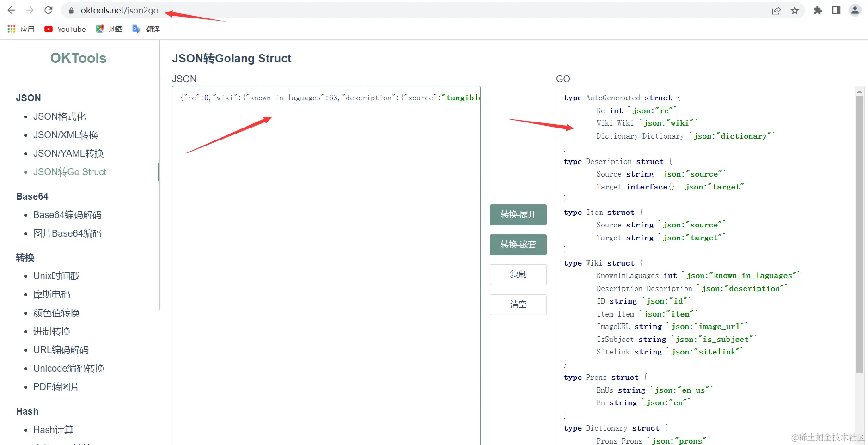Open the 地图 maps bookmark
The width and height of the screenshot is (868, 445).
tap(110, 29)
